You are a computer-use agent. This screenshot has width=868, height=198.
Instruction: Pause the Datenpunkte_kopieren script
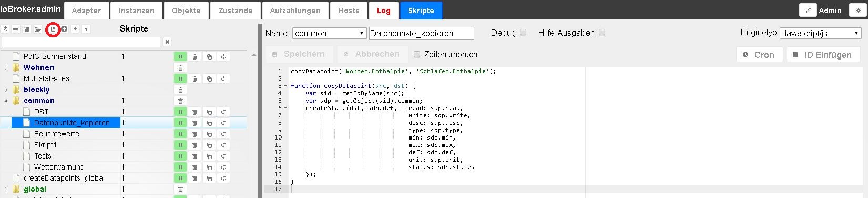[x=180, y=123]
